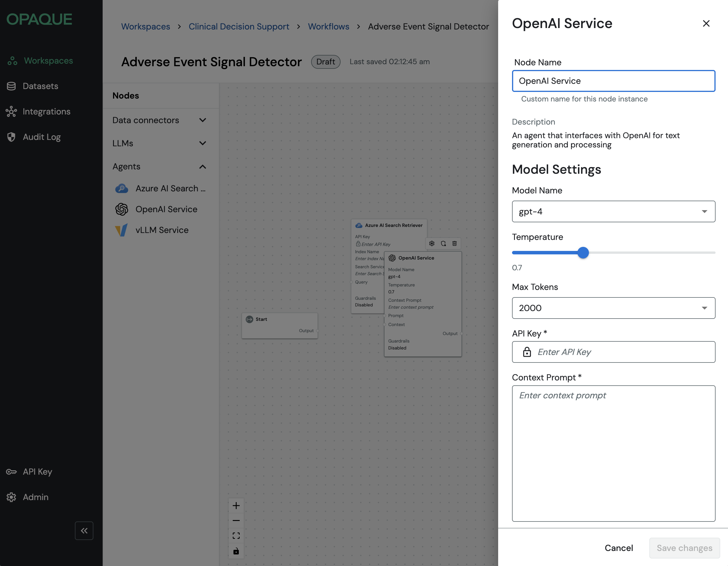Viewport: 728px width, 566px height.
Task: Collapse the Agents section
Action: [x=202, y=167]
